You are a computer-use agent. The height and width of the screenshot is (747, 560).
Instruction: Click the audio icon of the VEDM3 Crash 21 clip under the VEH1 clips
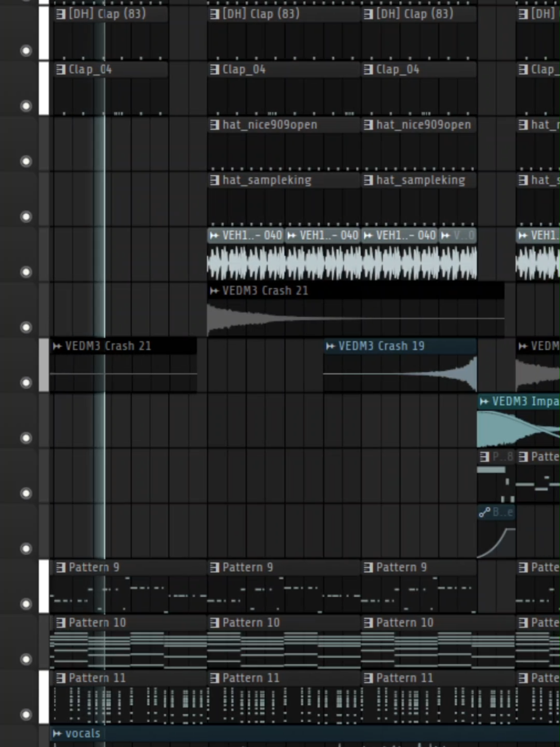pos(214,291)
